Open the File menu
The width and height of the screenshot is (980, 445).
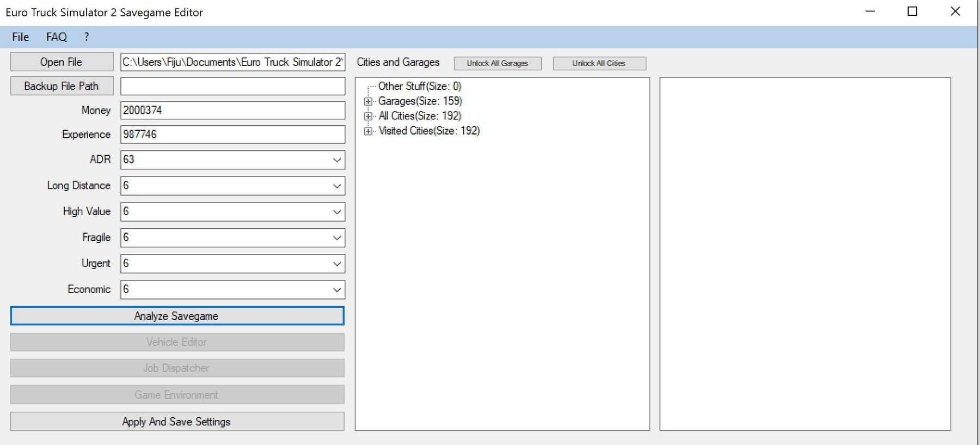20,37
